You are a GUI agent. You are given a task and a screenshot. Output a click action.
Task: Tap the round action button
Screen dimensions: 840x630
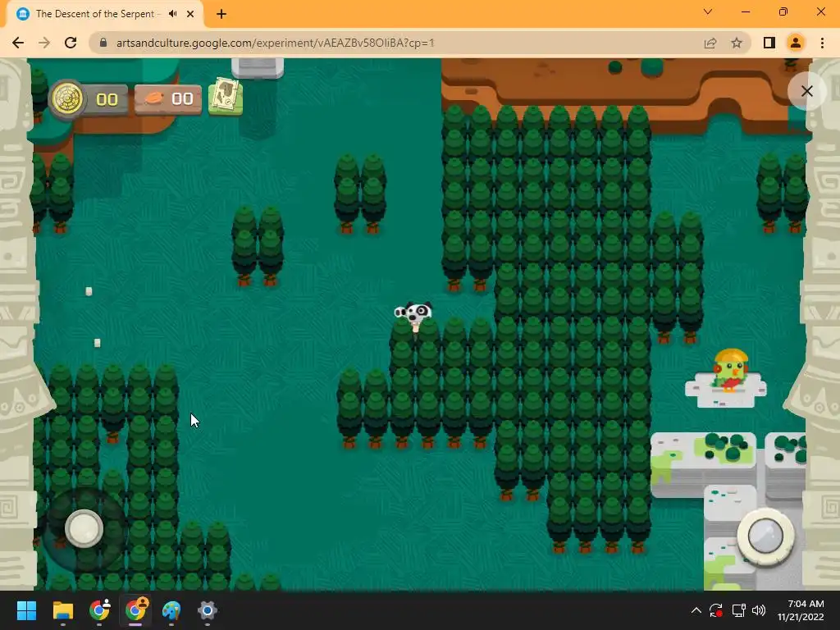pos(765,536)
